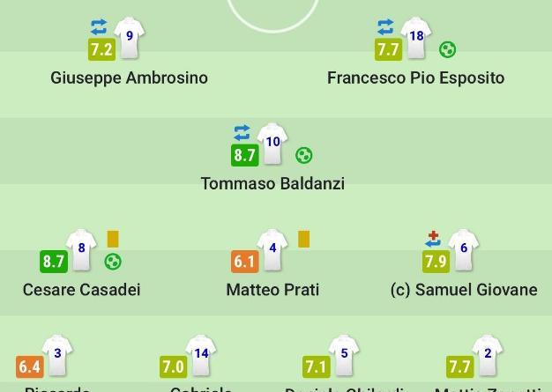The image size is (552, 392).
Task: Click Francesco Pio Esposito's substitution arrows icon
Action: [x=385, y=27]
